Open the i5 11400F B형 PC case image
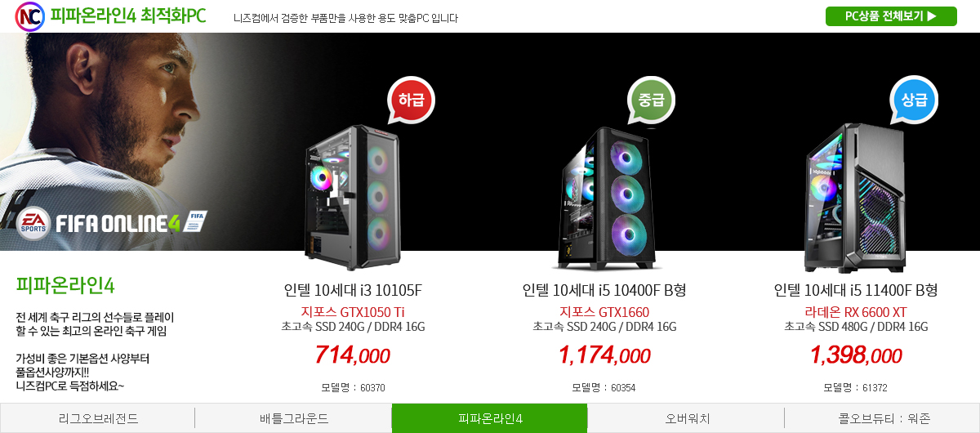The image size is (980, 433). point(855,198)
